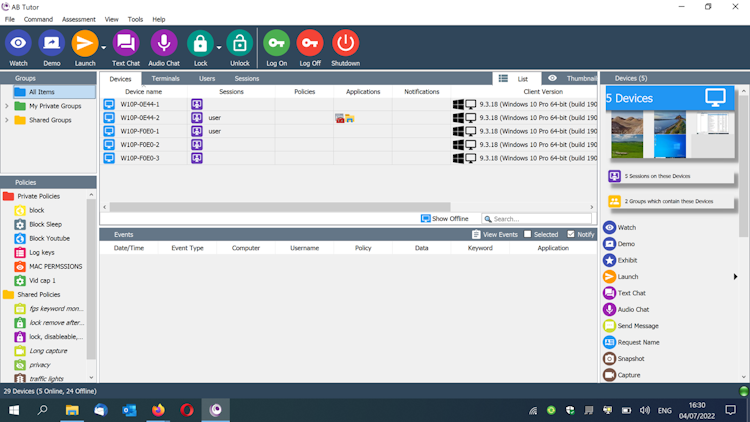Switch to the Terminals tab

165,78
